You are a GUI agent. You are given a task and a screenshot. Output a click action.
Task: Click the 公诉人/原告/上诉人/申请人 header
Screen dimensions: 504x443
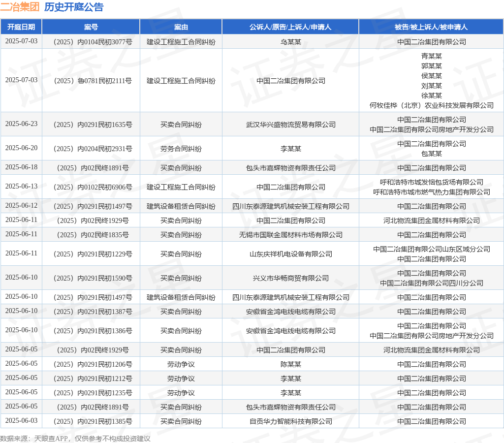(x=290, y=27)
